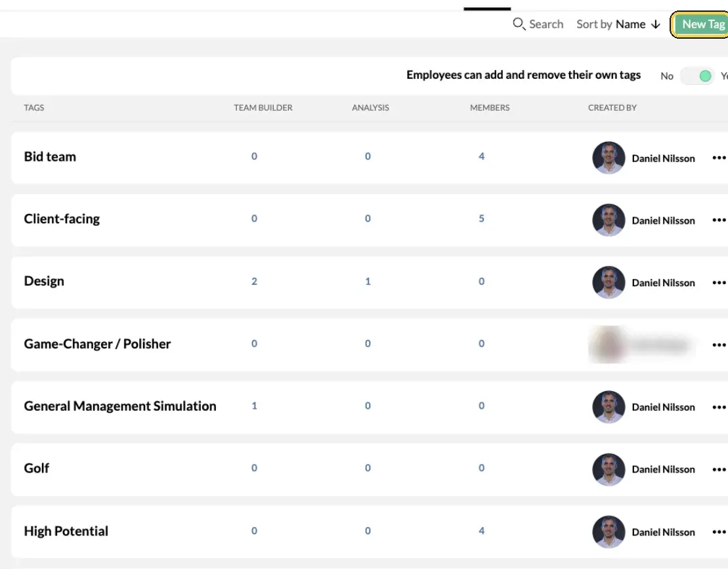
Task: Open the Bid team tag
Action: coord(50,157)
